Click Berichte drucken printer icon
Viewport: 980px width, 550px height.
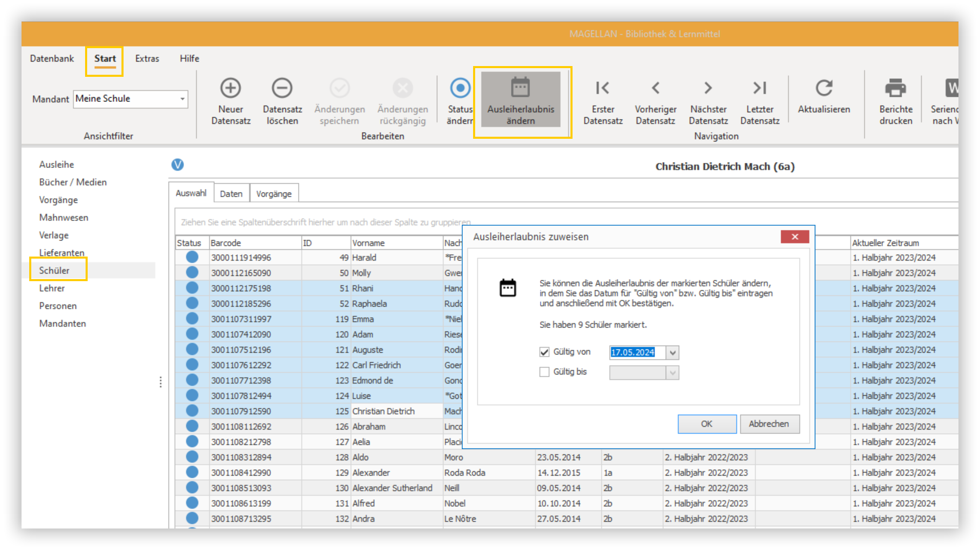[x=895, y=88]
